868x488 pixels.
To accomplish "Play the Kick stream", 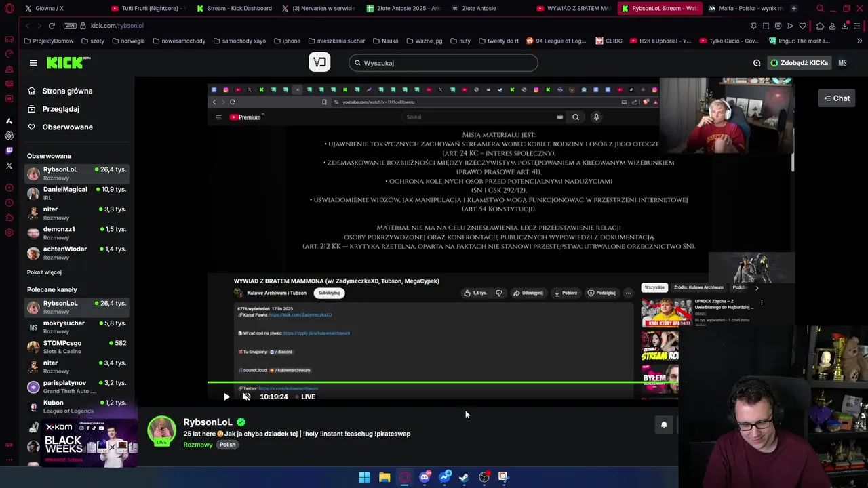I will coord(226,396).
